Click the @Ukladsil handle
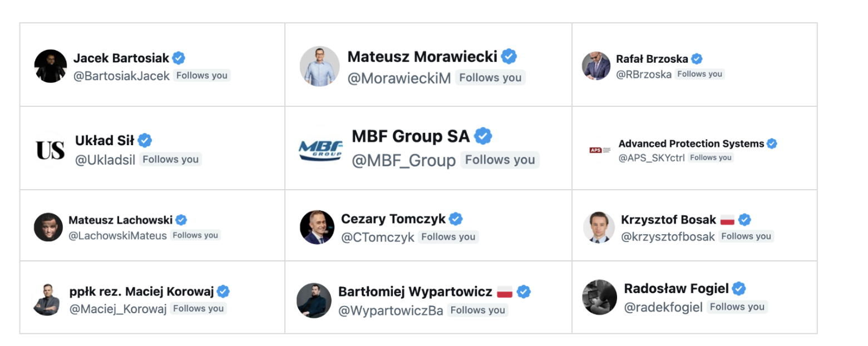 coord(105,160)
